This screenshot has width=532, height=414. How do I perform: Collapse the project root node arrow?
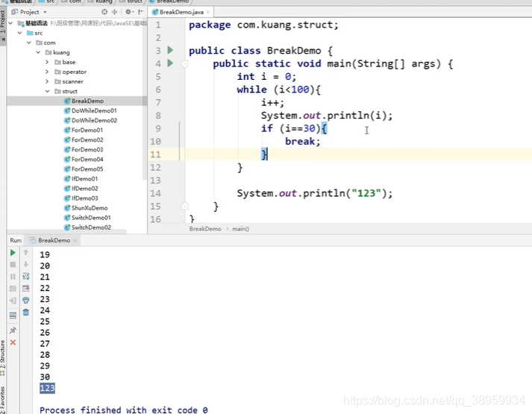(x=10, y=23)
